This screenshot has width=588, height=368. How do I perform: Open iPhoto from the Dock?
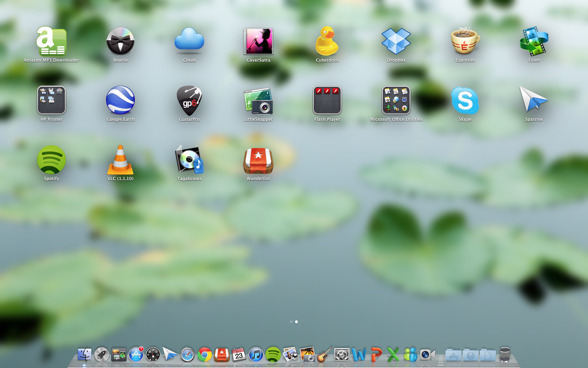308,355
